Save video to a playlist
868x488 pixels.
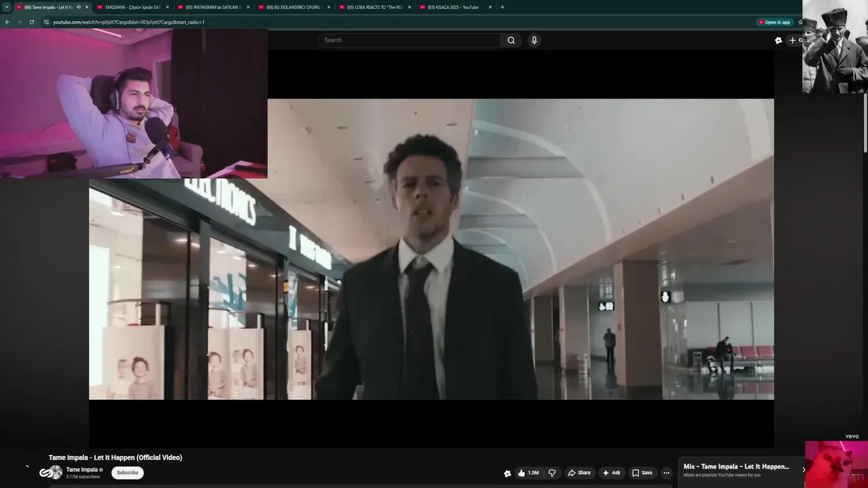pyautogui.click(x=642, y=473)
